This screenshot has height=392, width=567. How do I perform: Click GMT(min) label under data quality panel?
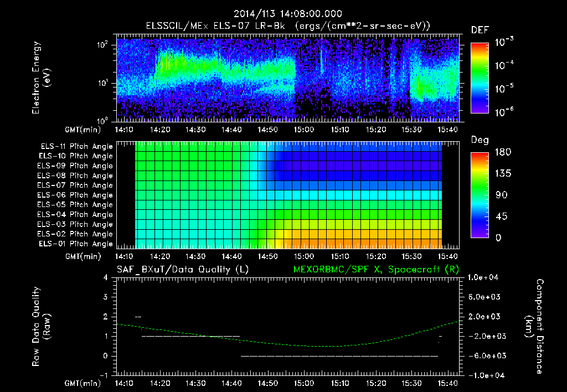[x=83, y=383]
